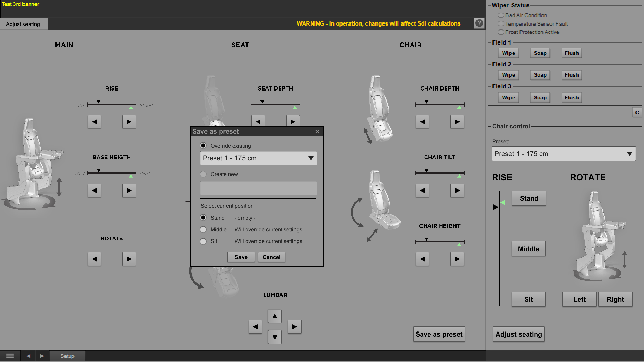Go to next page in bottom bar
The image size is (644, 362).
(42, 356)
